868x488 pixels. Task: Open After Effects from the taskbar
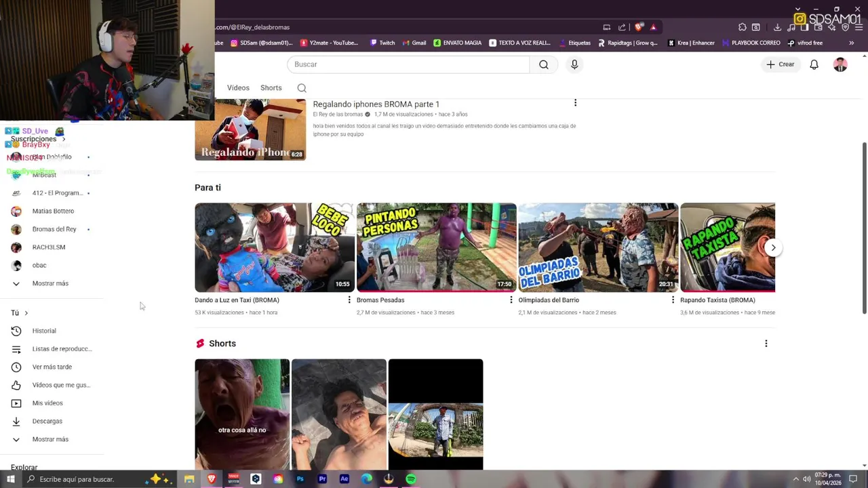point(344,479)
